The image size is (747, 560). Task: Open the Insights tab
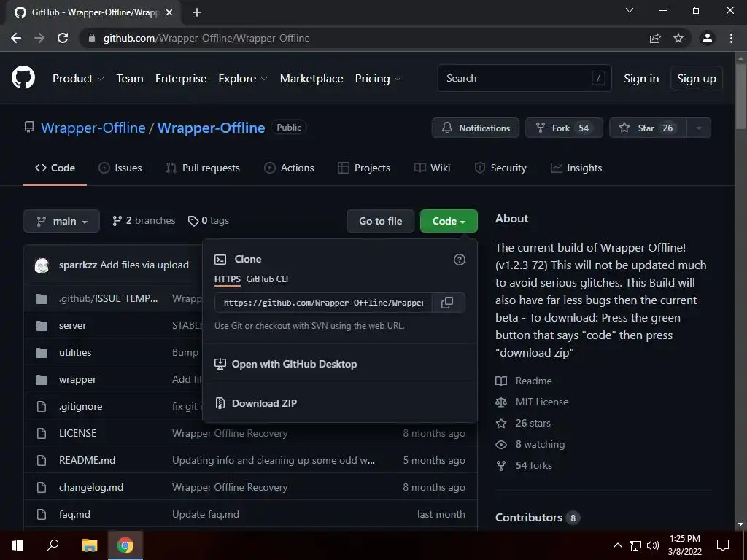(576, 168)
